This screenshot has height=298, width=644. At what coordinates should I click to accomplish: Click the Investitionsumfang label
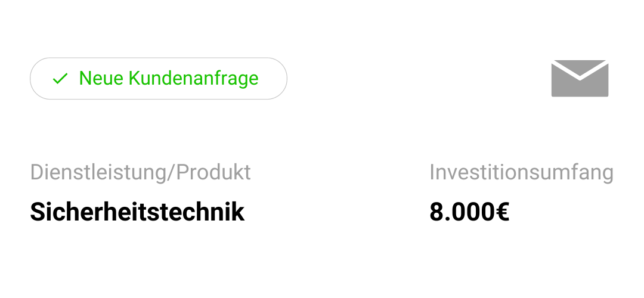(522, 172)
